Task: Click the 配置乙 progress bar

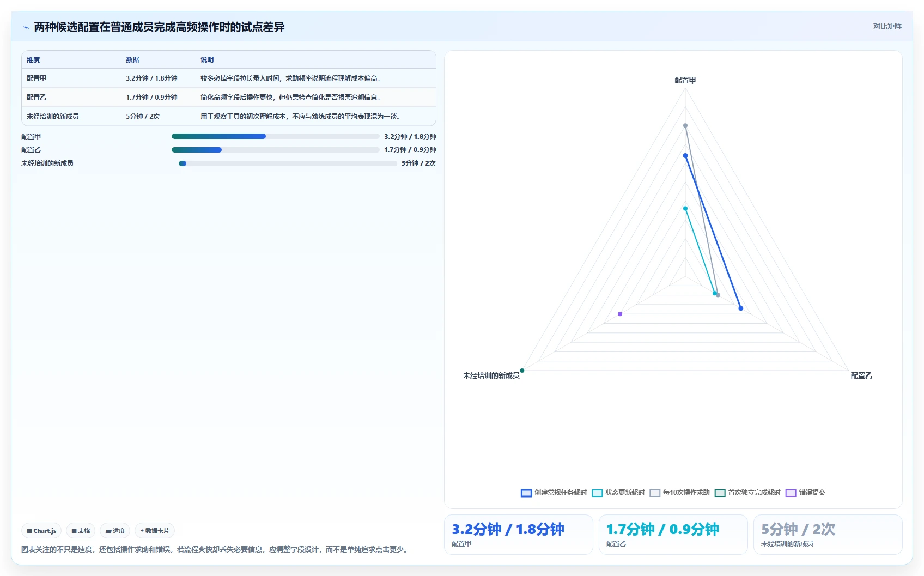Action: (x=275, y=150)
